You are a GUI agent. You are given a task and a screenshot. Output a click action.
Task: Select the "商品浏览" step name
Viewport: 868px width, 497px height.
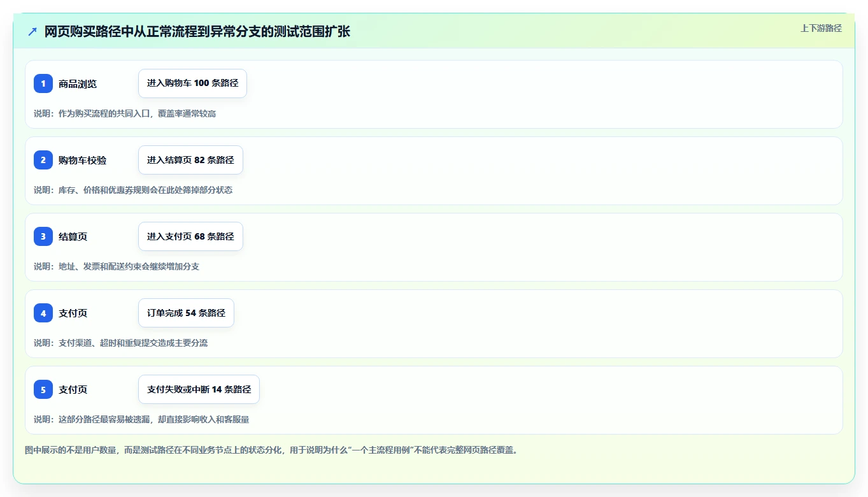78,84
